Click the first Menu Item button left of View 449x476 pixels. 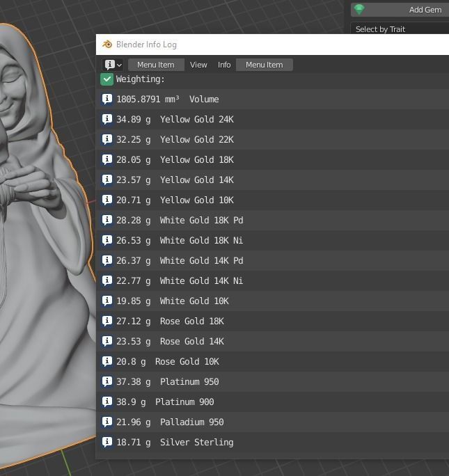pos(156,65)
